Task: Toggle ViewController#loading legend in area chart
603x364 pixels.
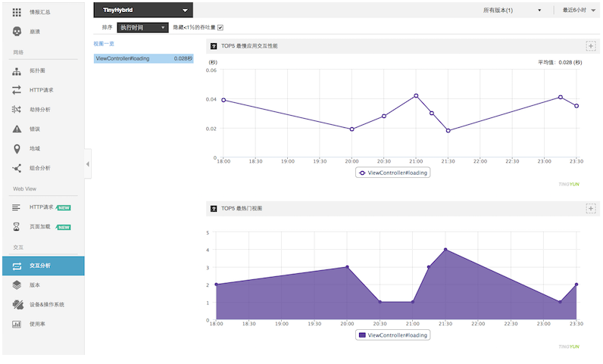Action: (392, 334)
